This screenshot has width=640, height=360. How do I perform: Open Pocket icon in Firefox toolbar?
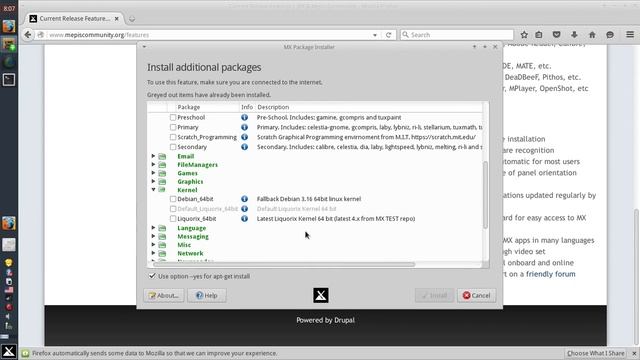(x=556, y=35)
